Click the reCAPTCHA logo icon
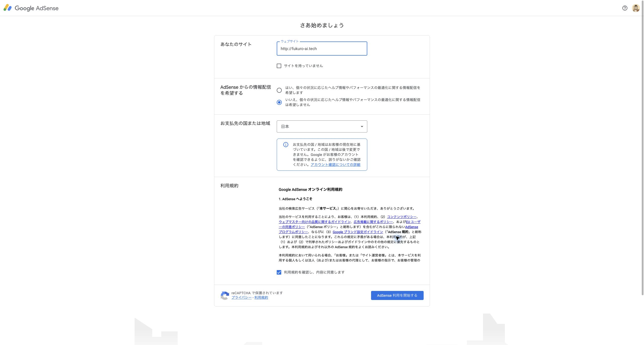The height and width of the screenshot is (345, 644). (225, 295)
